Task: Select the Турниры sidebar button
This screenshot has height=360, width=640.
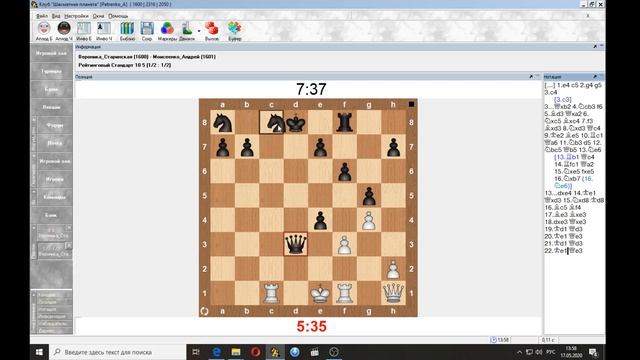Action: pyautogui.click(x=51, y=71)
